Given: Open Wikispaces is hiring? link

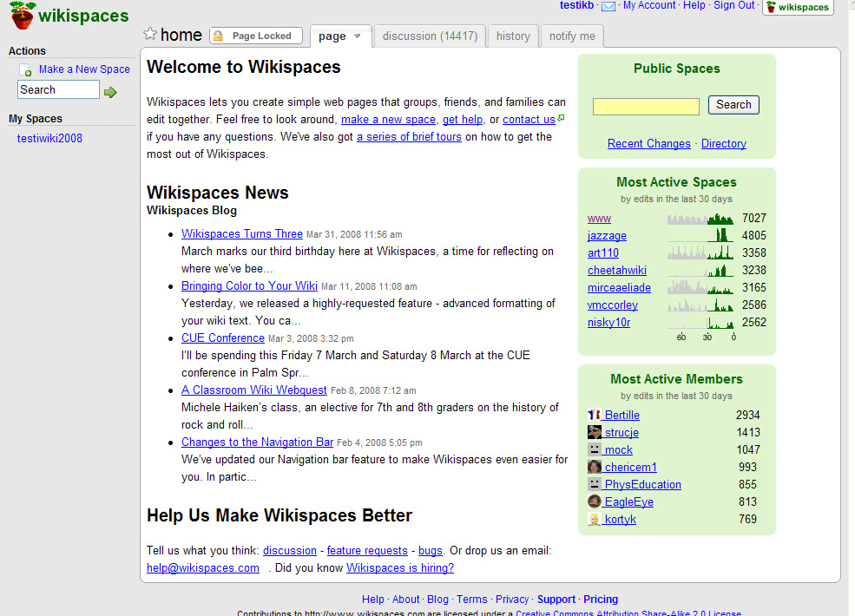Looking at the screenshot, I should click(x=400, y=568).
